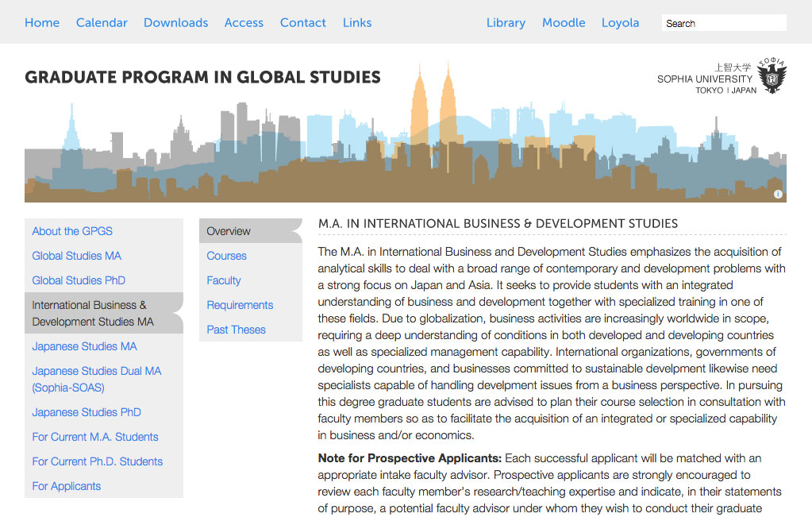This screenshot has height=521, width=812.
Task: Click the Graduate Program in Global Studies title
Action: coord(202,77)
